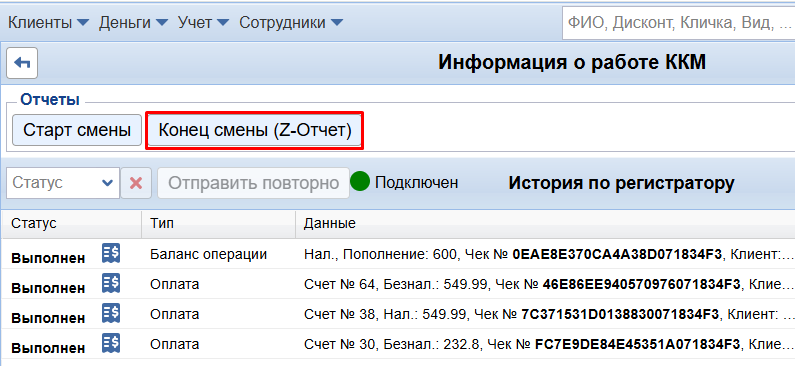
Task: Click Выполнен status in Счет № 38 row
Action: pos(48,318)
